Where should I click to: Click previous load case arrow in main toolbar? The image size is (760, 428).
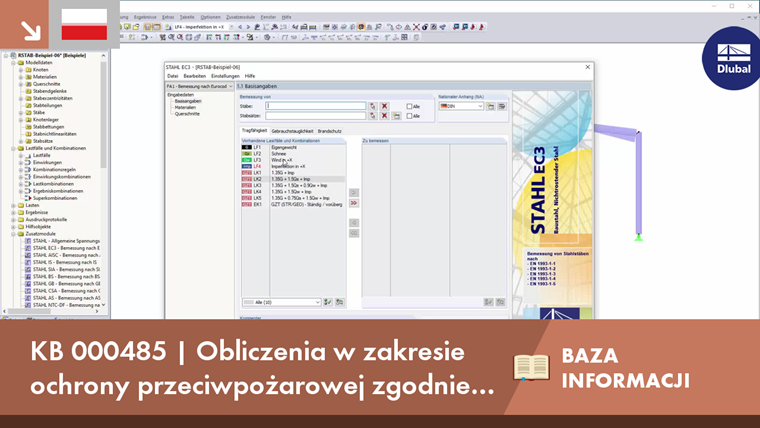click(240, 27)
